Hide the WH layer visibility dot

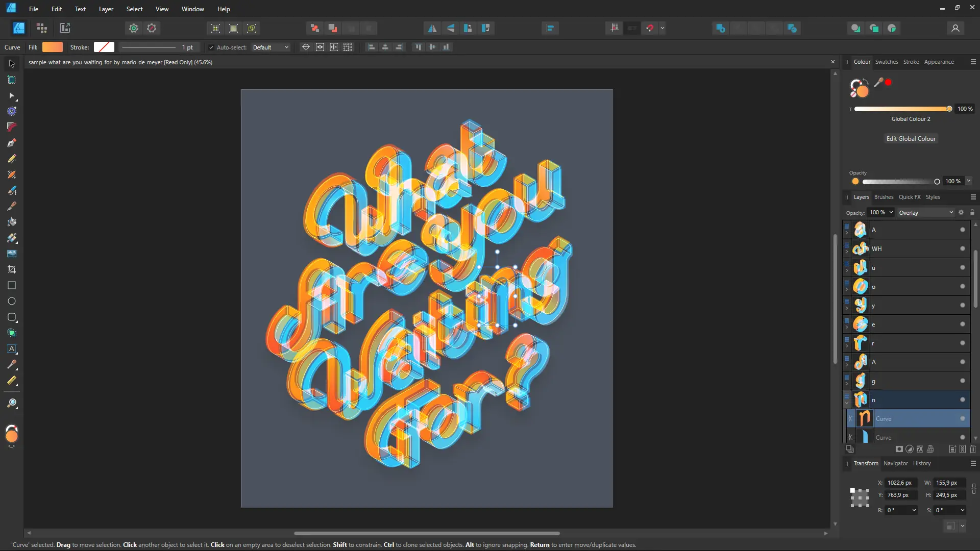point(963,248)
